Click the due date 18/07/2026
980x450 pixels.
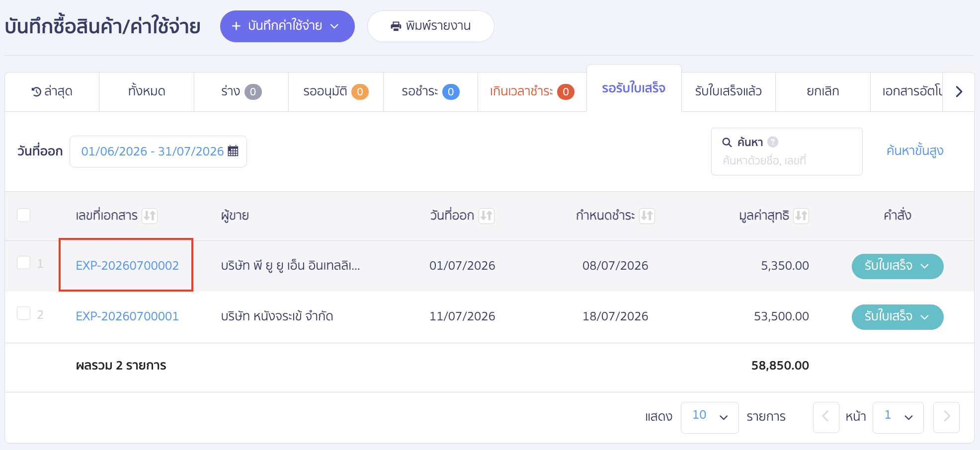coord(615,316)
